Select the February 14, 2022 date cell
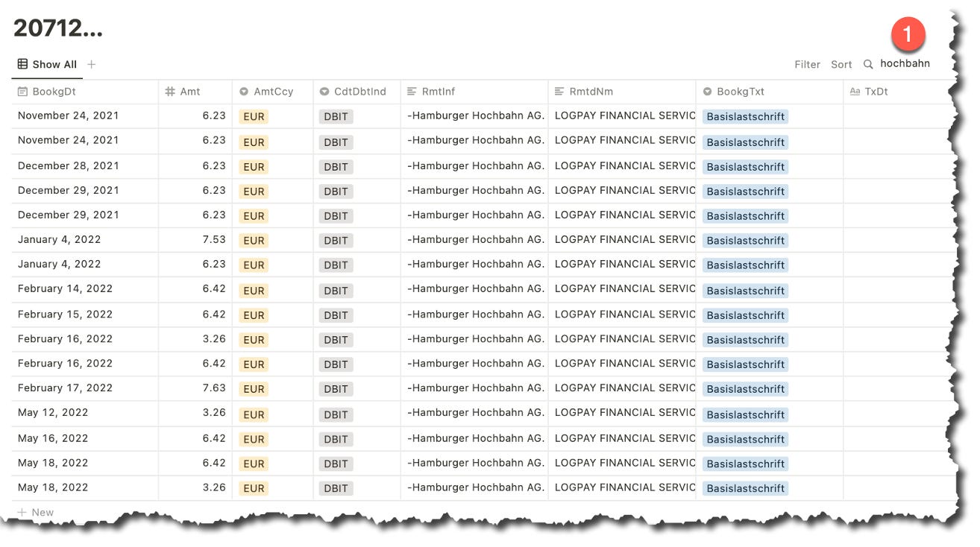 point(84,289)
